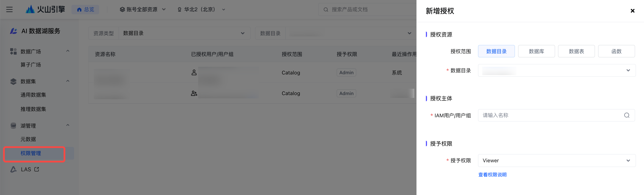Click the Volcano Engine logo
The width and height of the screenshot is (644, 195).
(45, 9)
